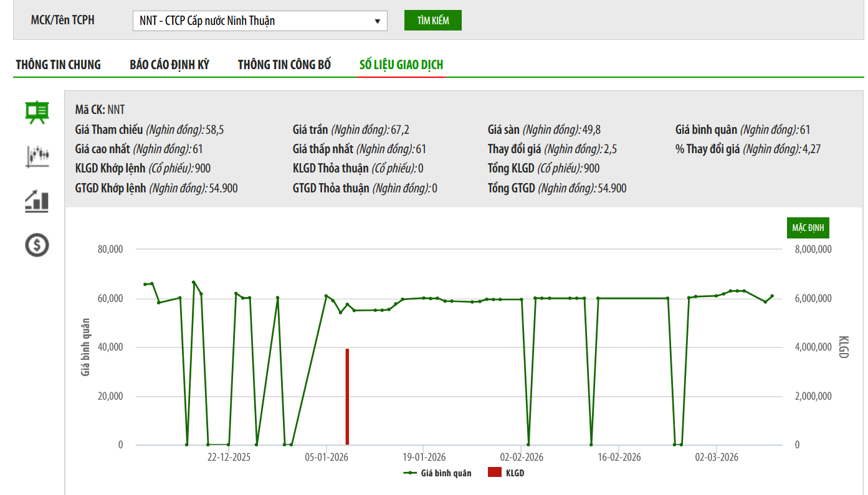868x495 pixels.
Task: Click the bar chart with growth arrow icon
Action: [37, 200]
